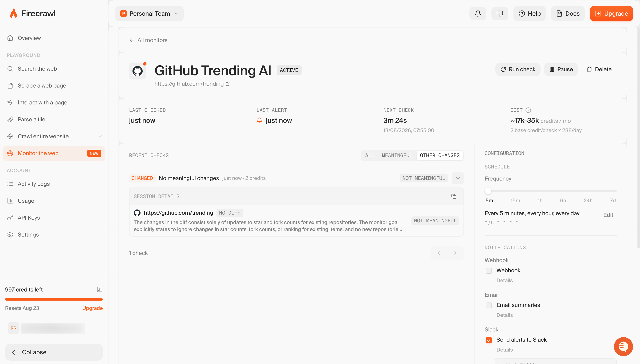Run check on this monitor
The image size is (640, 364).
point(518,69)
